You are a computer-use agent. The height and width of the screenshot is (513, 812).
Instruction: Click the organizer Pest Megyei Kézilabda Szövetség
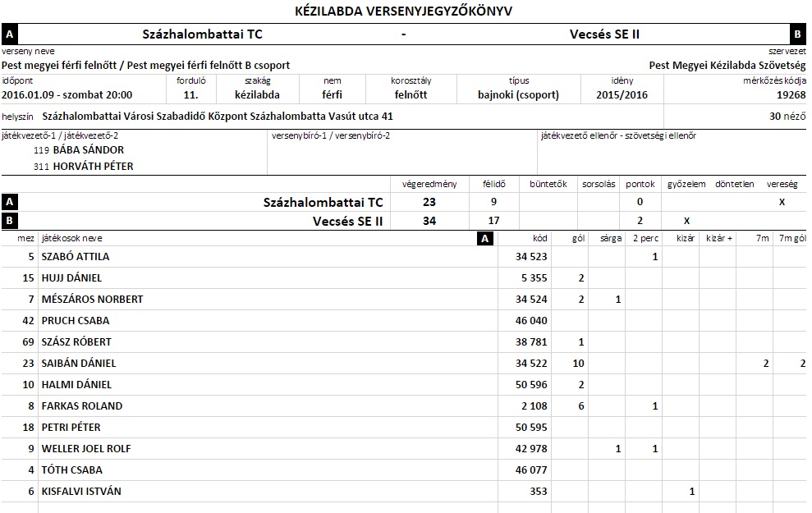tap(727, 66)
